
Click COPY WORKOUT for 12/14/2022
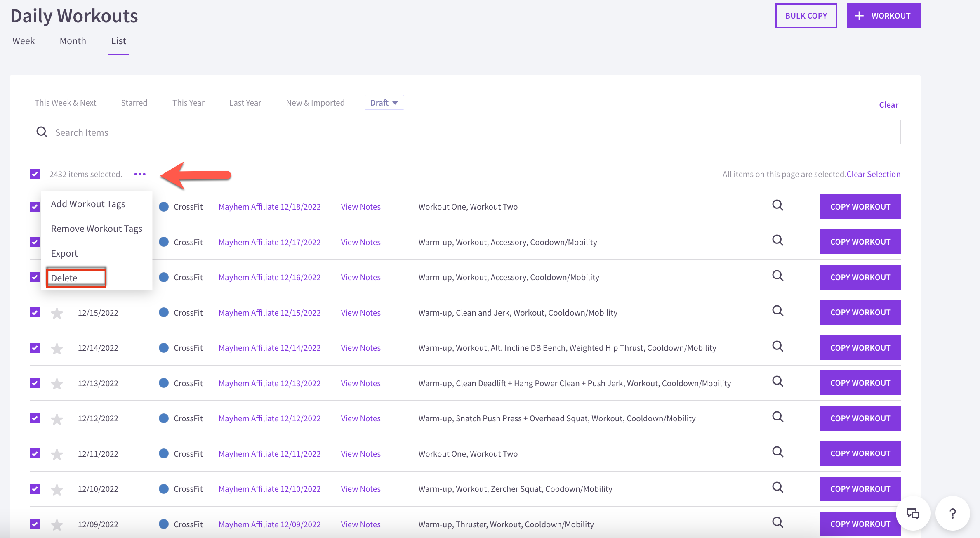pos(860,348)
